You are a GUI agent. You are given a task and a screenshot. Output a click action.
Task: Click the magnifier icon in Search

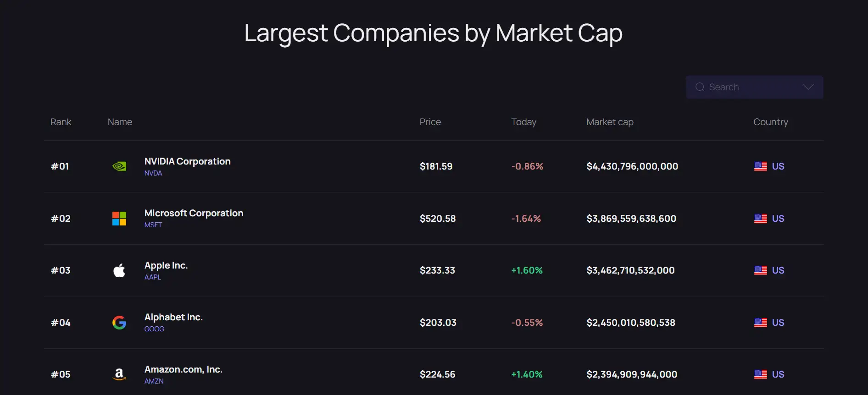(x=700, y=87)
